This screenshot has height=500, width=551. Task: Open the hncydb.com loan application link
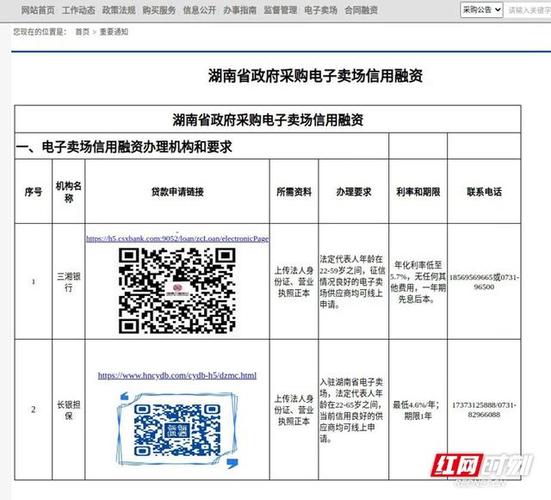pyautogui.click(x=177, y=375)
